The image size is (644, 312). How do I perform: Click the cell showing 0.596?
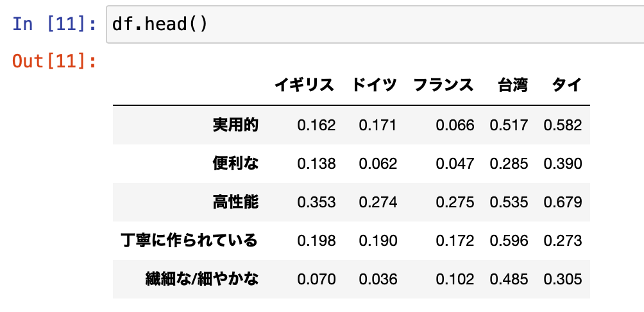[509, 241]
